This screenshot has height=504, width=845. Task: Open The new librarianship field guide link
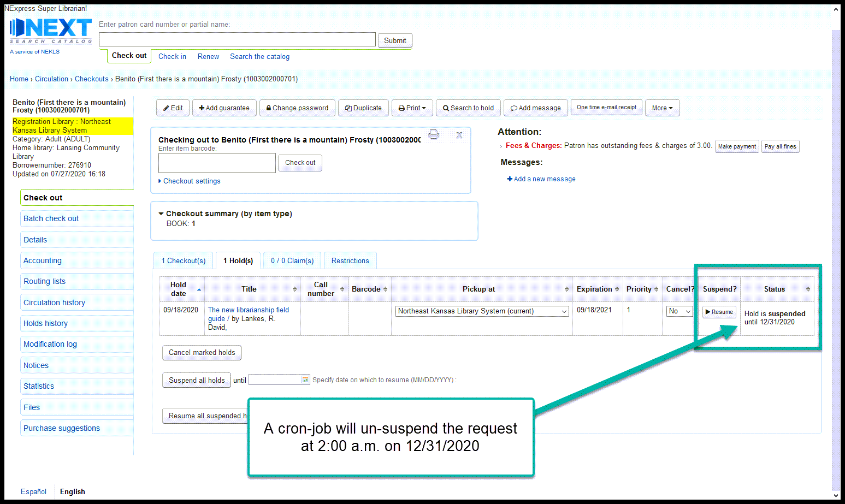click(249, 314)
